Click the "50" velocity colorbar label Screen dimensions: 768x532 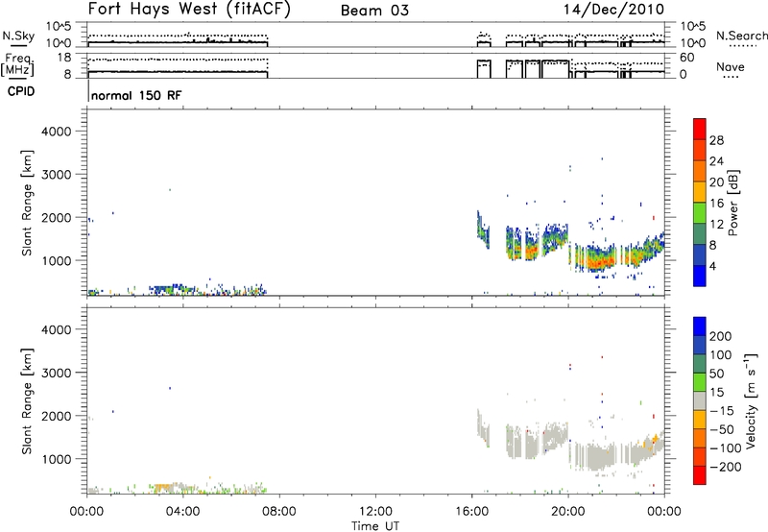[716, 374]
